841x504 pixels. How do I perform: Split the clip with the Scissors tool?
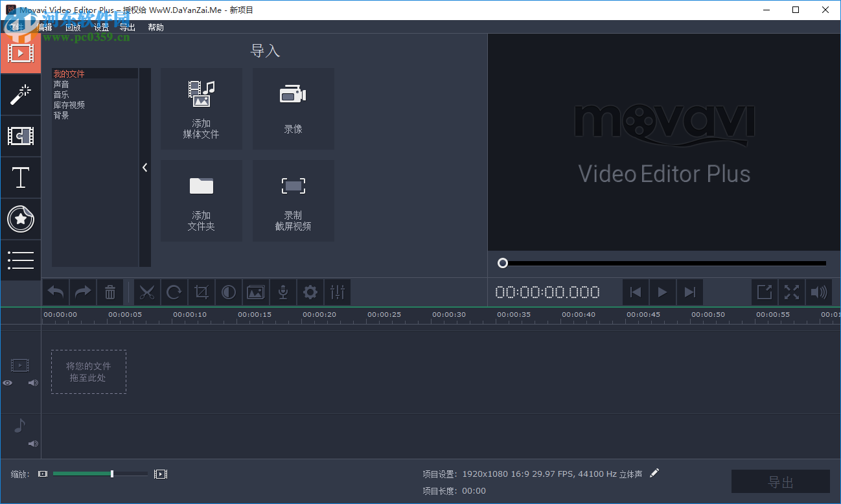pyautogui.click(x=147, y=292)
